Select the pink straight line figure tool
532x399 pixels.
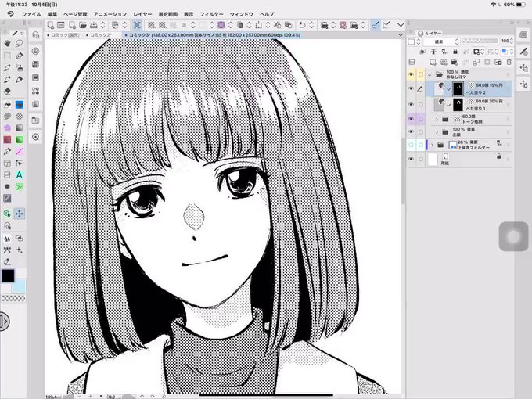tap(20, 151)
